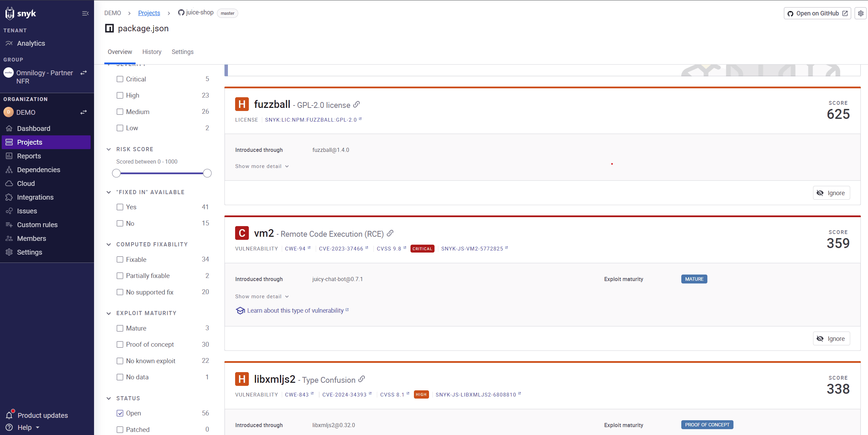Uncheck the Open status checkbox
868x435 pixels.
[120, 413]
